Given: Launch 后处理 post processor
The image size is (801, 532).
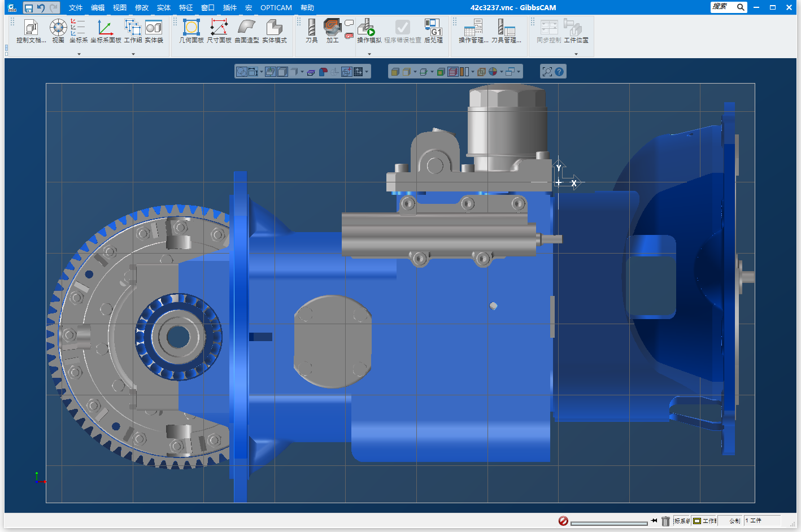Looking at the screenshot, I should pos(433,31).
